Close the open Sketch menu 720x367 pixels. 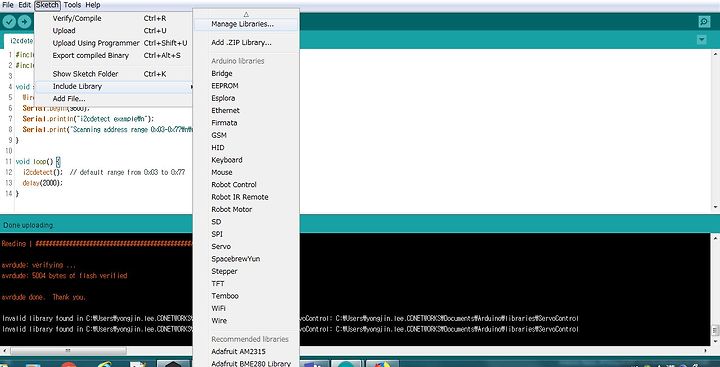47,5
